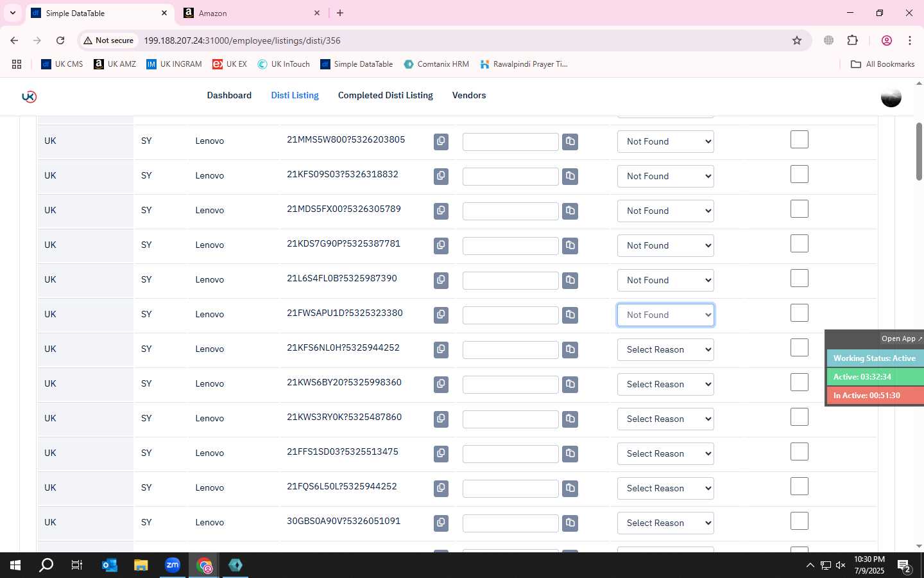Open Zoom from the taskbar

(x=173, y=565)
